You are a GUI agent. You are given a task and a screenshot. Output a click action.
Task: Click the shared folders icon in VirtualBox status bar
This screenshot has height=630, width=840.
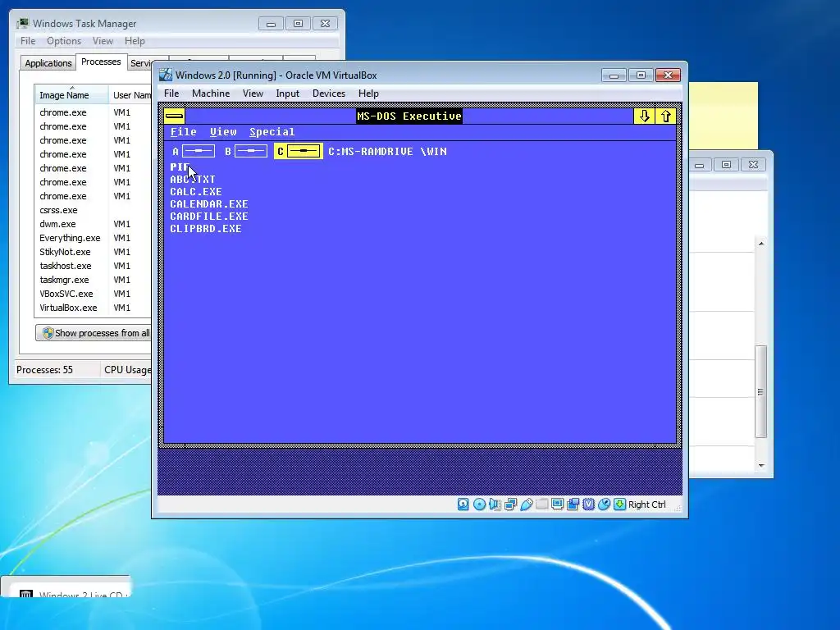pos(541,504)
